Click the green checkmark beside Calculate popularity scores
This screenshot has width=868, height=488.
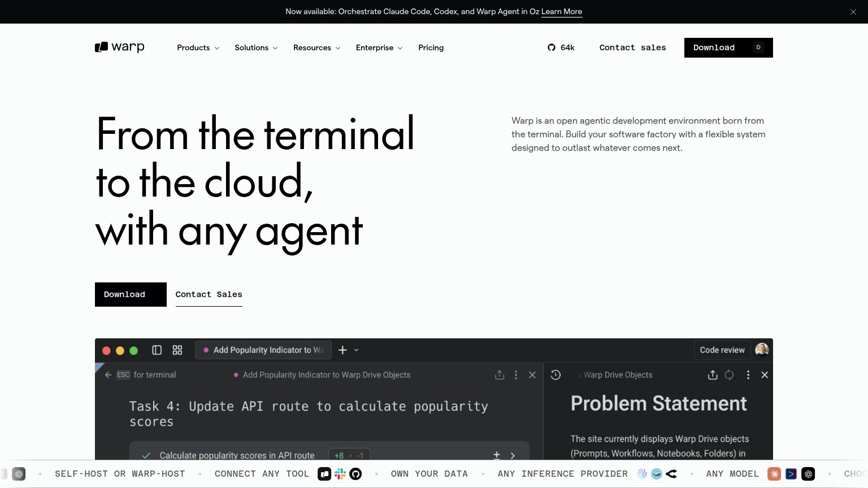[146, 455]
